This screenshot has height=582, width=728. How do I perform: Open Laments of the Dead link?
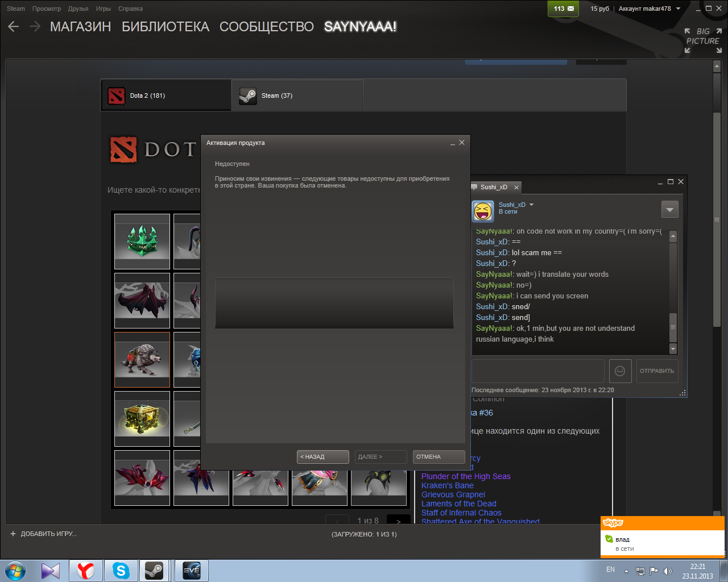coord(458,504)
